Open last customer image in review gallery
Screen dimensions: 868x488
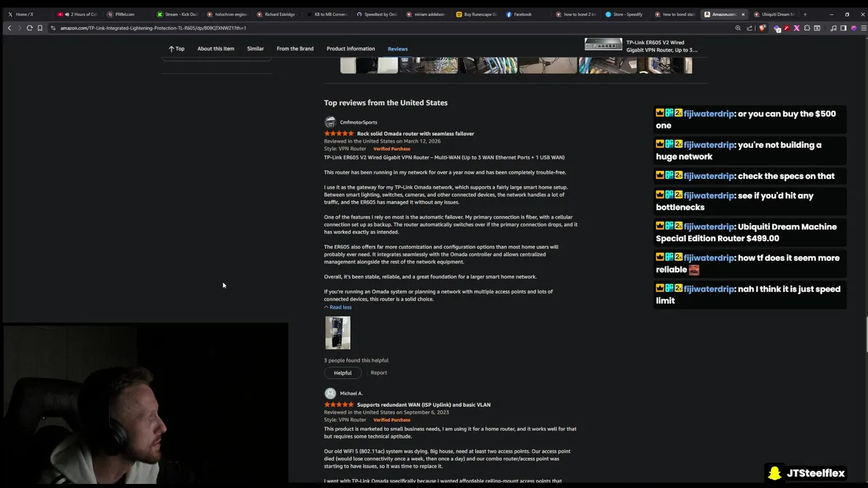(x=665, y=66)
